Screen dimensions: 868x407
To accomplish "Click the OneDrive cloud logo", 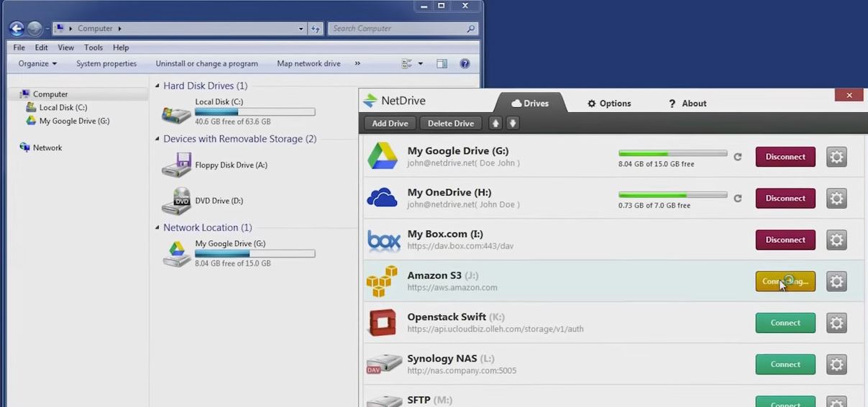I will (x=382, y=198).
